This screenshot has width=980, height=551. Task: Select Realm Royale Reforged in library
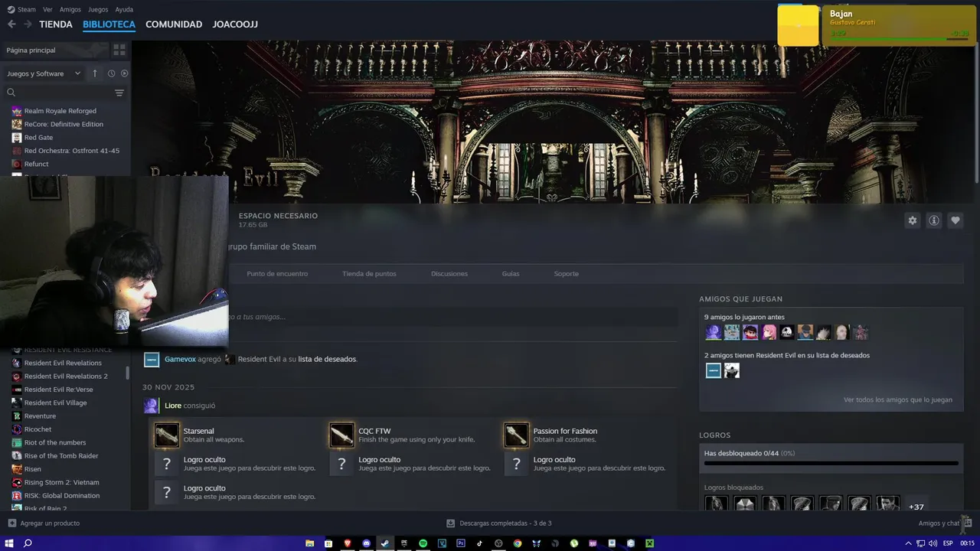(60, 111)
